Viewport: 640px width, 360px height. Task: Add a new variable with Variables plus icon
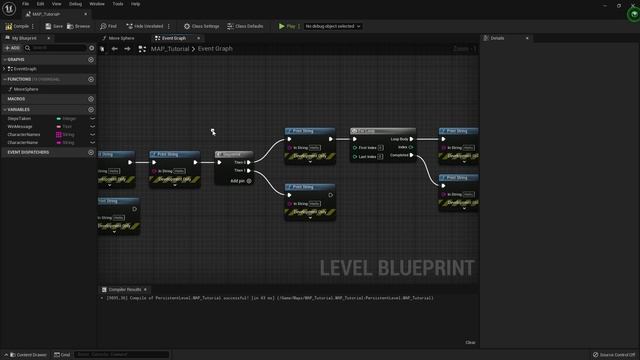click(x=91, y=109)
